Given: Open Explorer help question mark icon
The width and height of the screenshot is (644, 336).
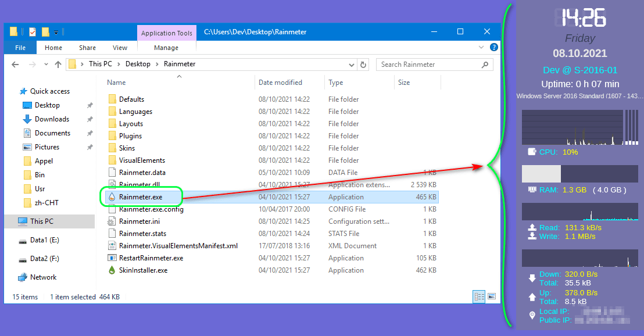Looking at the screenshot, I should pos(493,48).
